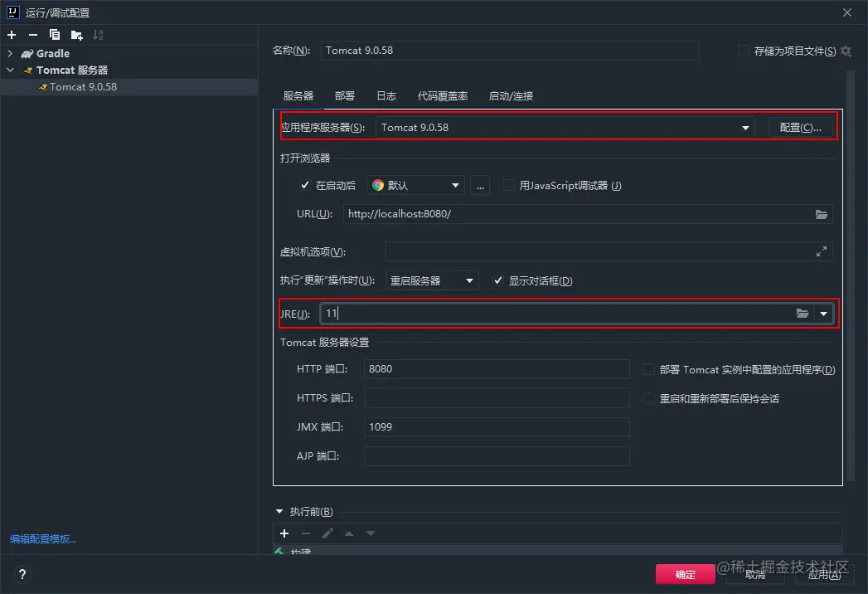
Task: Sort configurations alphabetically icon
Action: pos(98,35)
